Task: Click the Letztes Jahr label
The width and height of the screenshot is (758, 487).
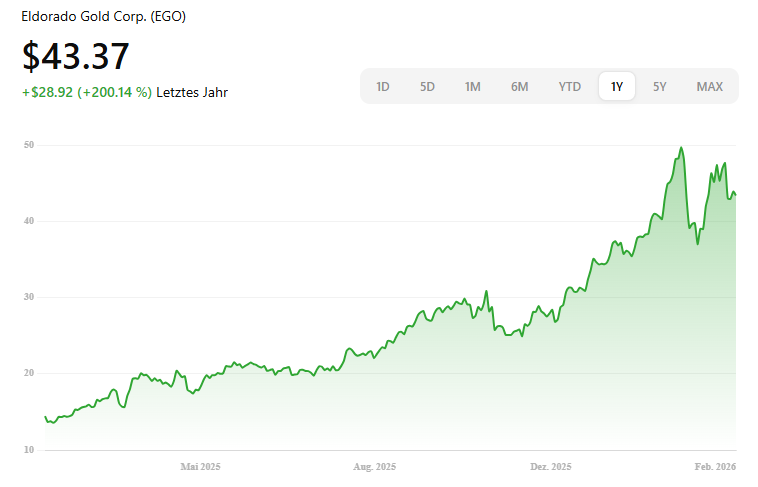Action: click(x=192, y=92)
